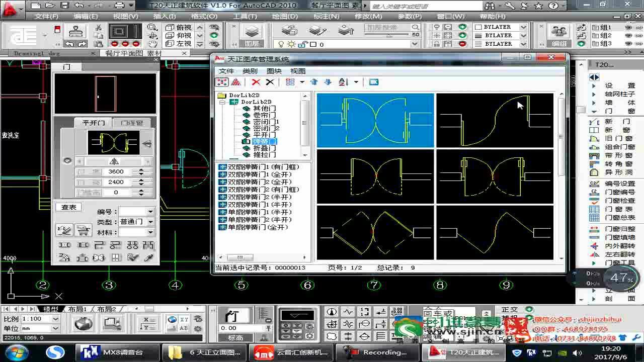Viewport: 644px width, 362px height.
Task: Switch to 布局1 layout tab
Action: 77,309
